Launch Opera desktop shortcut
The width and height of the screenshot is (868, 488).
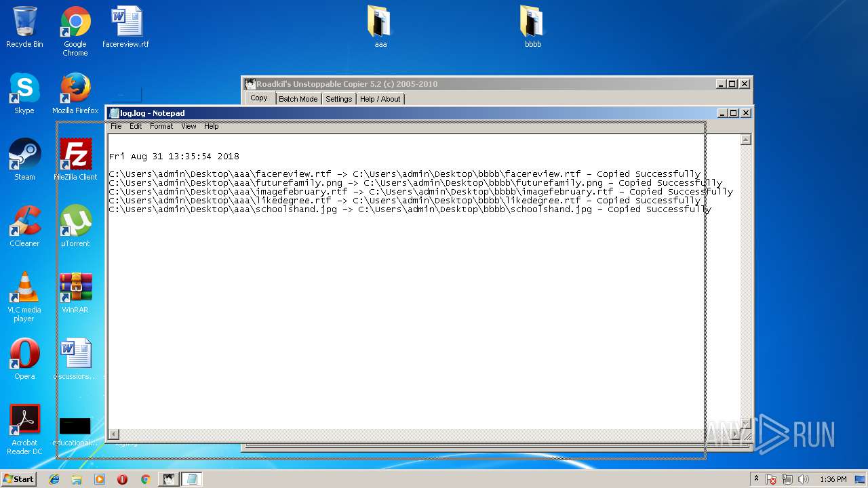24,359
